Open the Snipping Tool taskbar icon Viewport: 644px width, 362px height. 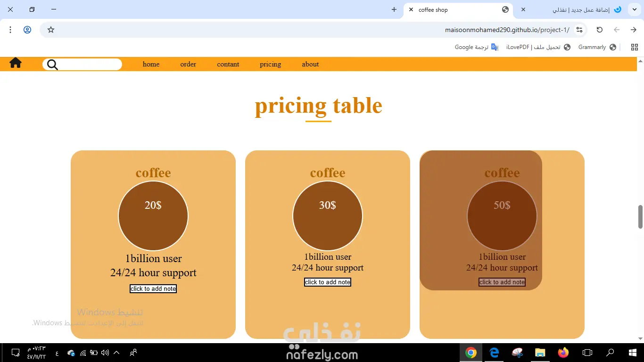click(x=517, y=353)
